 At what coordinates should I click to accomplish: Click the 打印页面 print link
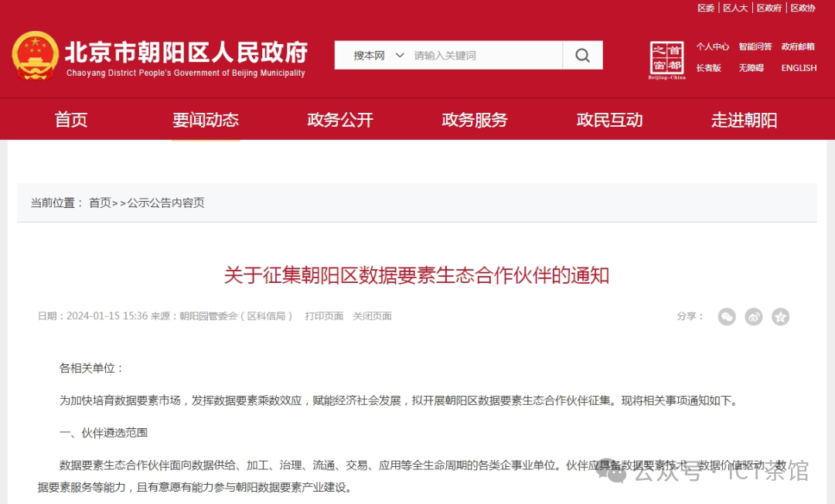324,316
